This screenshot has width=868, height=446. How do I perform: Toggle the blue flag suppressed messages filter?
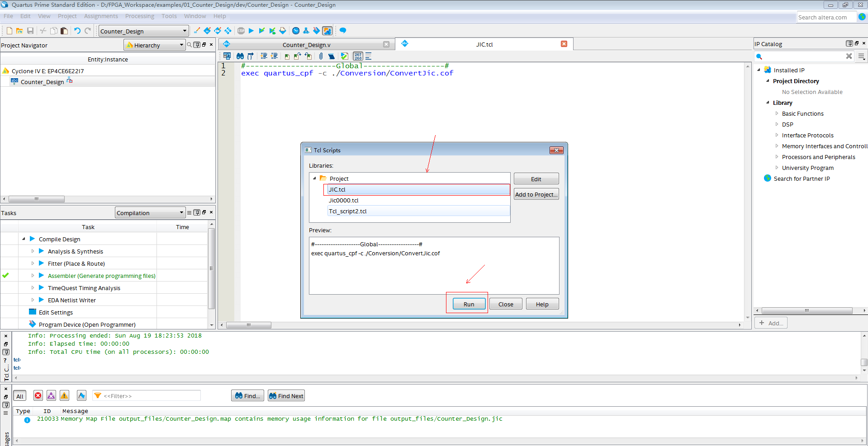point(81,396)
